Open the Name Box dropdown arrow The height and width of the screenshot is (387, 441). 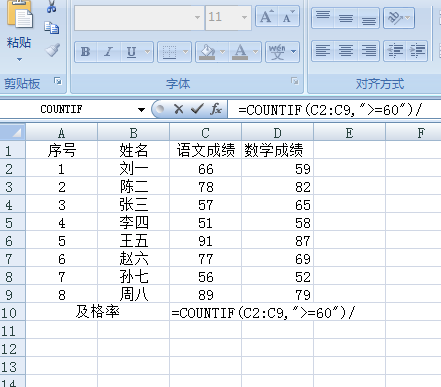[x=141, y=109]
